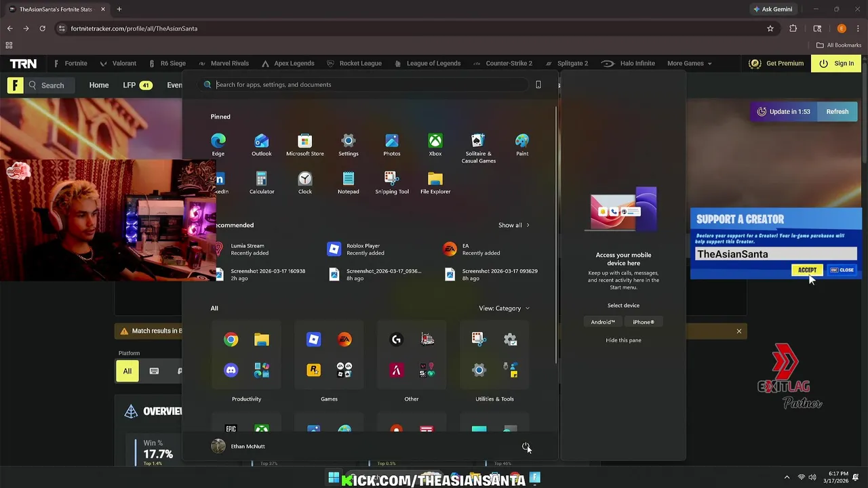Select the All platform filter
The width and height of the screenshot is (868, 488).
point(127,371)
